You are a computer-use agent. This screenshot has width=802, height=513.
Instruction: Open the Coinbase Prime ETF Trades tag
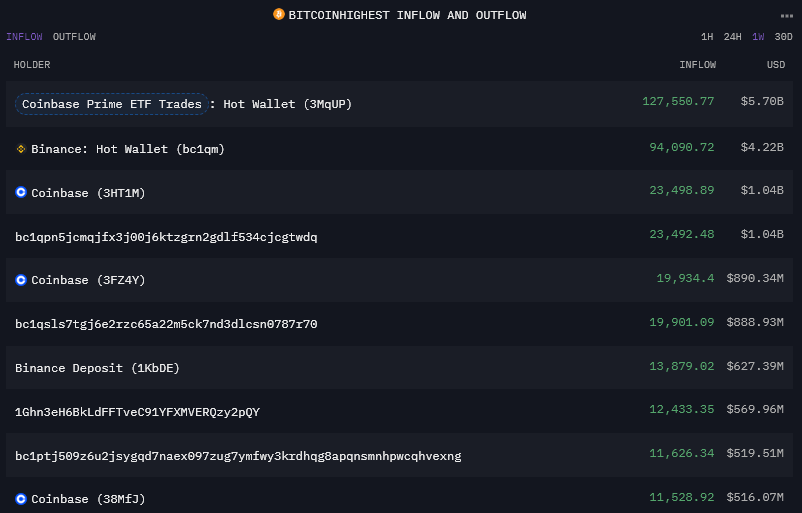tap(112, 104)
